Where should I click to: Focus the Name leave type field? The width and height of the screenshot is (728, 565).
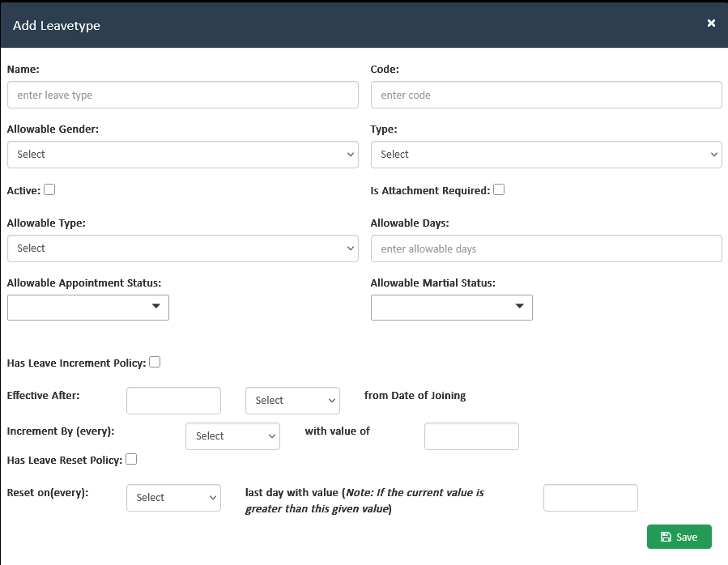click(x=182, y=95)
